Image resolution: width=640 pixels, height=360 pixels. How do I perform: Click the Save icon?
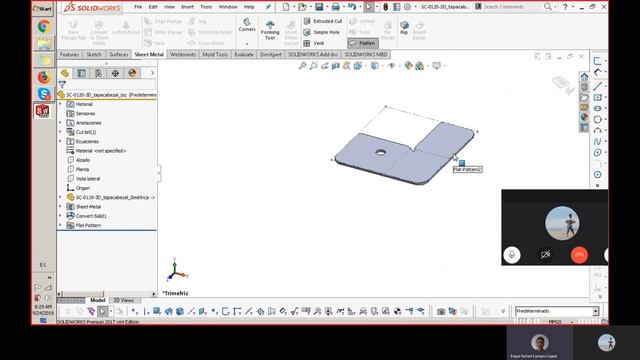coord(319,7)
